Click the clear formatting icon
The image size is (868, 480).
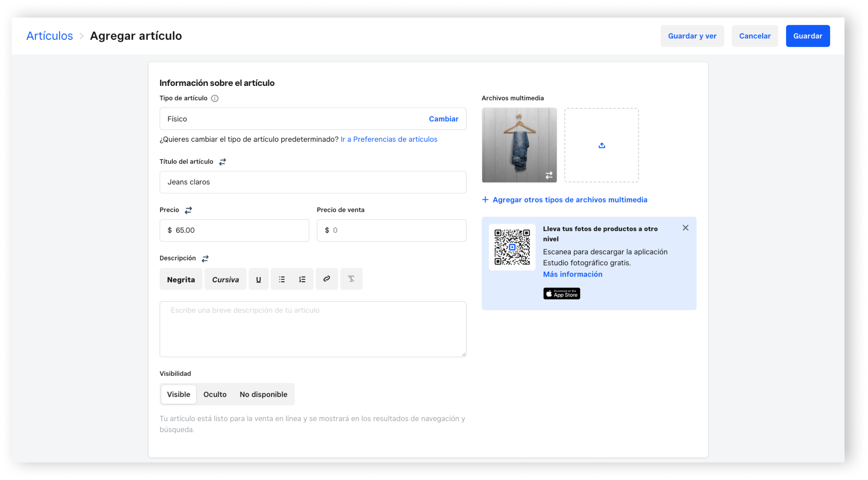[351, 279]
